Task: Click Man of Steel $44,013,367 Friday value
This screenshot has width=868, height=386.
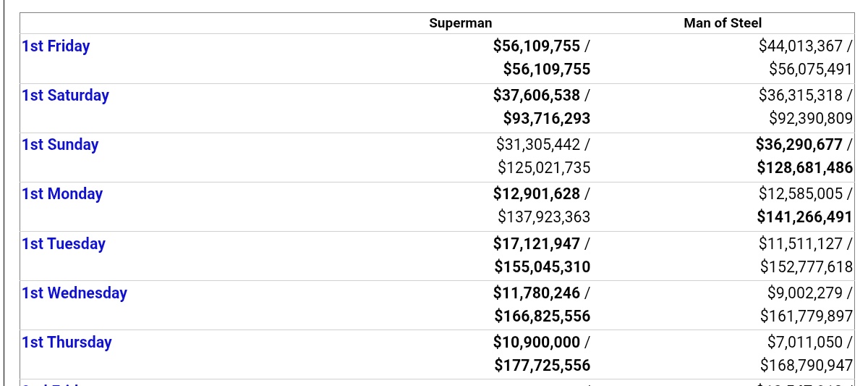Action: point(801,46)
